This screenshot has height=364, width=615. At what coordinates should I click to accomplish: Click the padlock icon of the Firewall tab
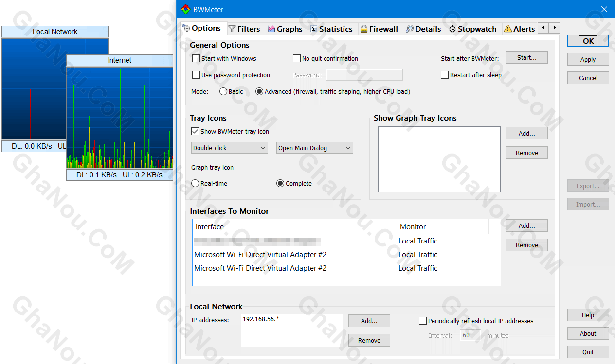[x=364, y=29]
